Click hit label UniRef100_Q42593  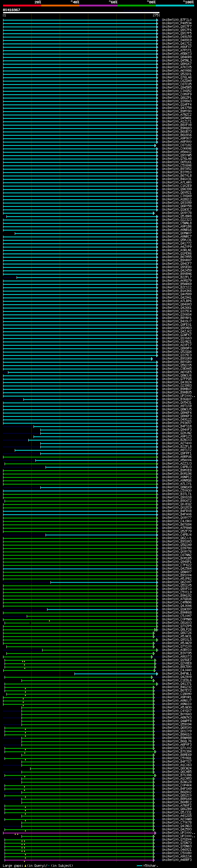click(176, 829)
